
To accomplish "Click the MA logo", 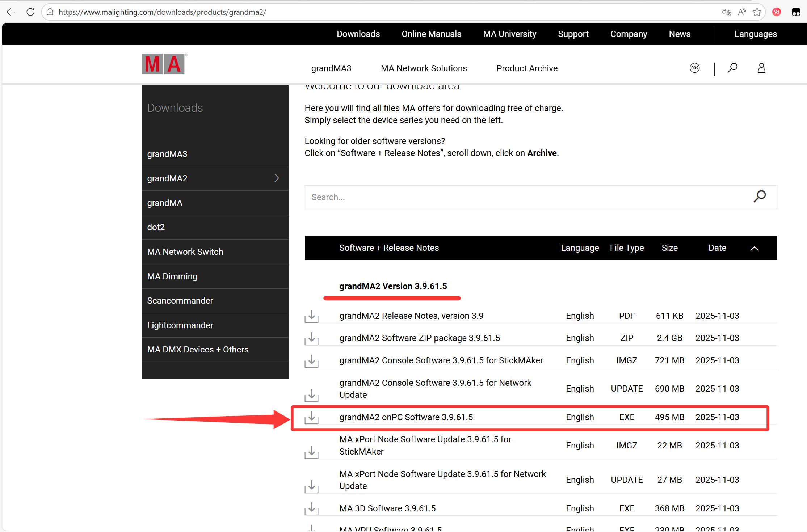I will coord(163,64).
